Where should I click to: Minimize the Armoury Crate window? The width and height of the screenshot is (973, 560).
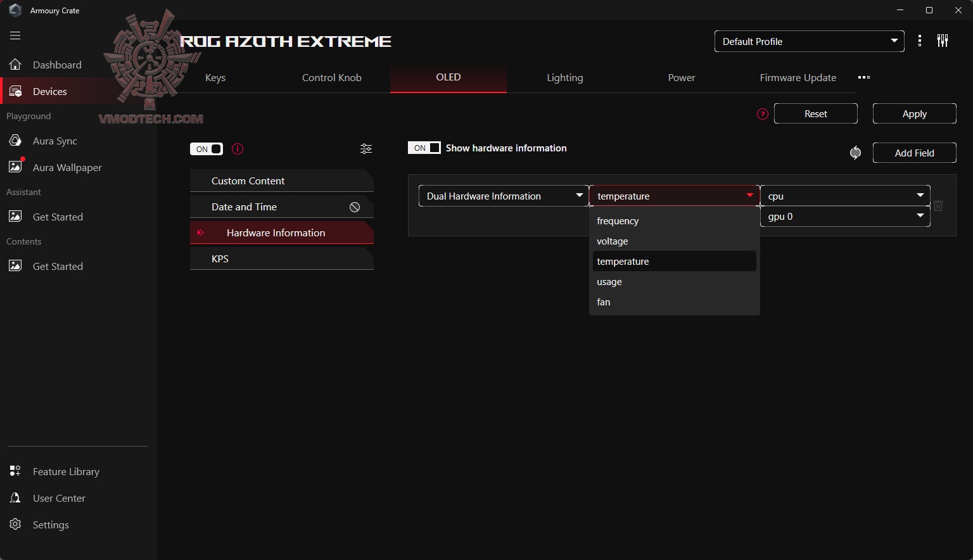click(x=900, y=10)
